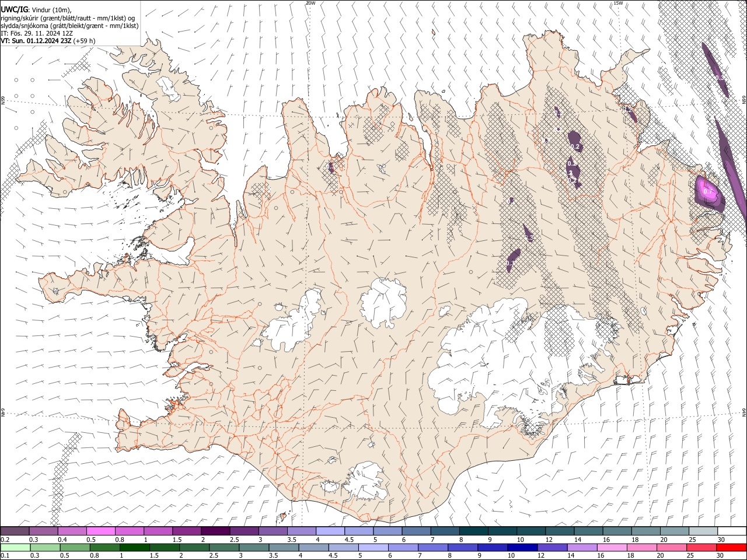Select the pink lower swatch between 18 and 20

(x=643, y=547)
